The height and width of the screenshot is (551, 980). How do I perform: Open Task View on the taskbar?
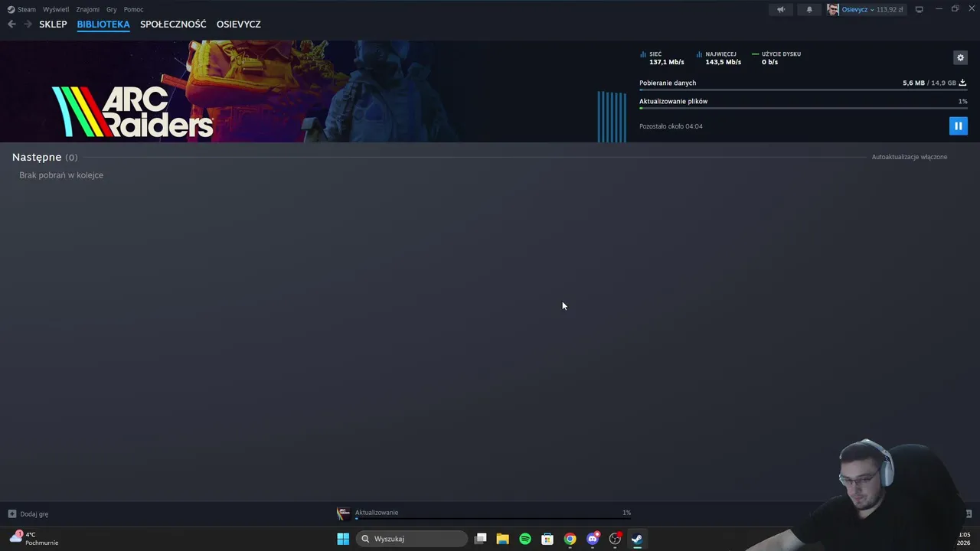[x=480, y=539]
